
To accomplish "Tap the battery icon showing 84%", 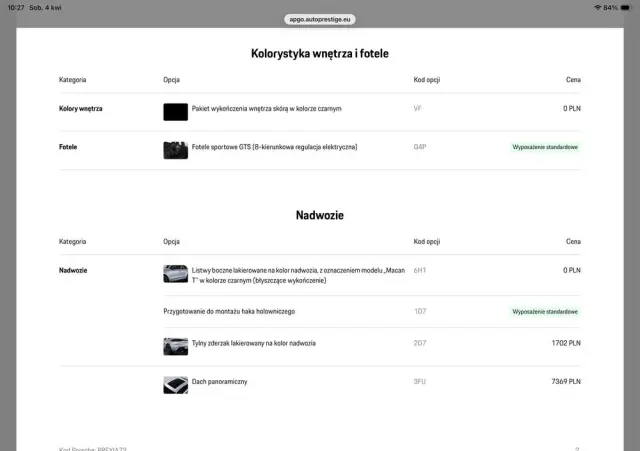I will pos(626,7).
